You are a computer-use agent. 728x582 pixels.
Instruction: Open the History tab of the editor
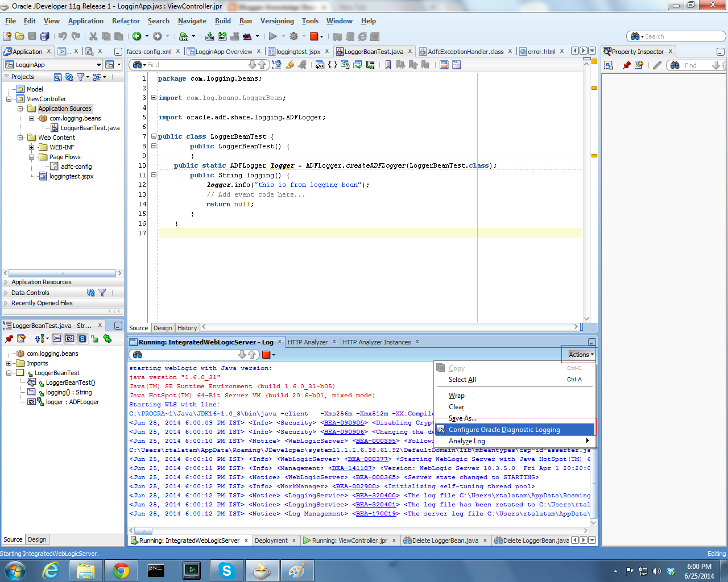[x=187, y=328]
